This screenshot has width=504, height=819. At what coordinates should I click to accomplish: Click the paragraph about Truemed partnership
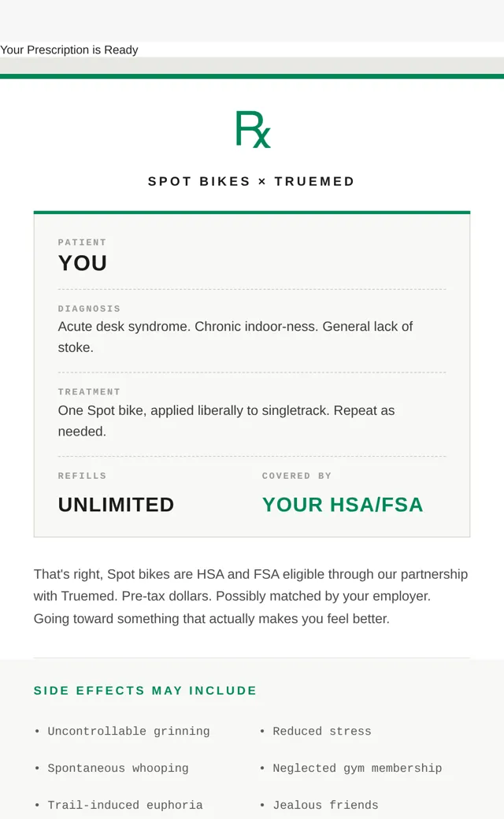click(250, 596)
